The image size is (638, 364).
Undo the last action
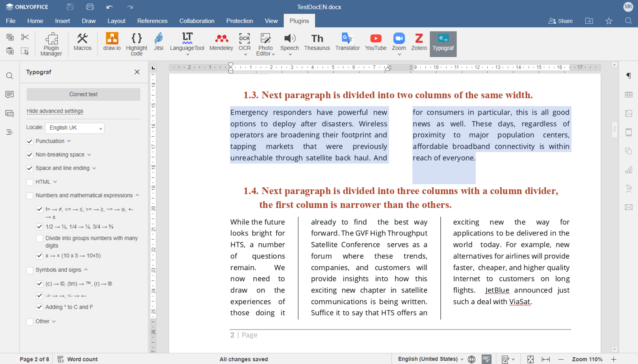[110, 7]
